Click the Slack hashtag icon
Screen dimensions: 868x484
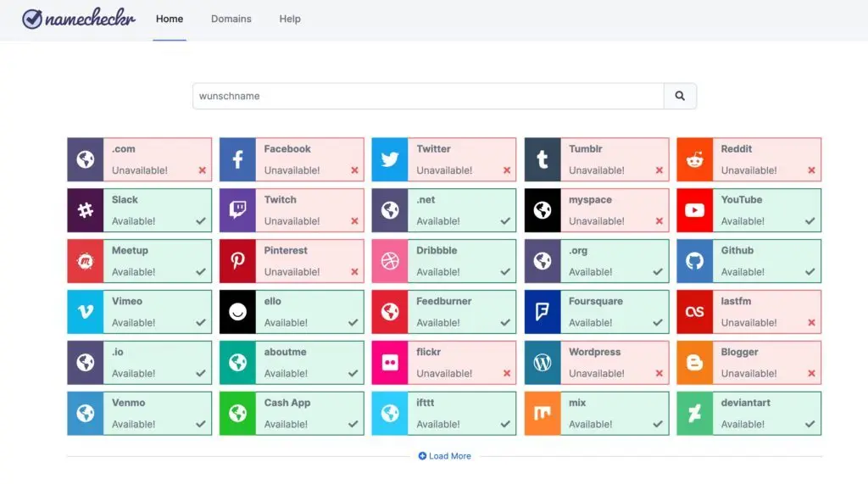pos(86,210)
